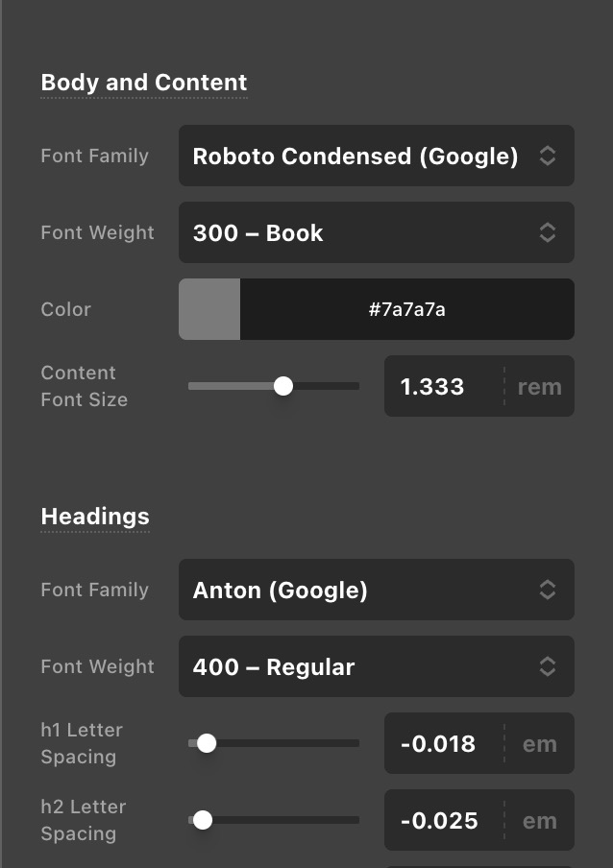Click chevron icon on 300 – Book selector
Viewport: 613px width, 868px height.
pos(548,232)
